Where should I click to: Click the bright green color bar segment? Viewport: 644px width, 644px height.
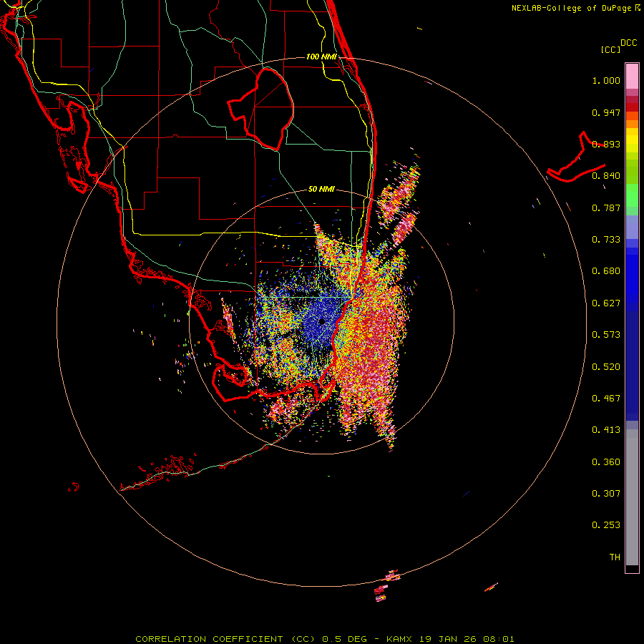632,195
